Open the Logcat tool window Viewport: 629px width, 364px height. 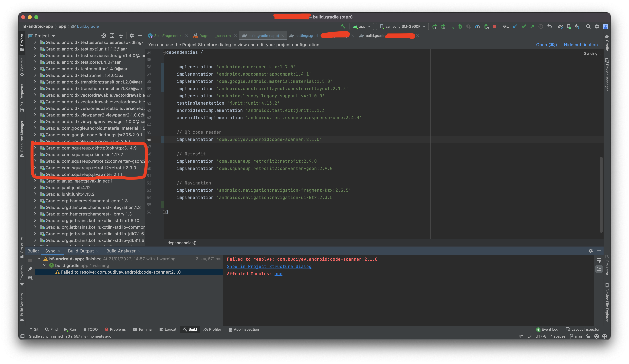point(168,329)
